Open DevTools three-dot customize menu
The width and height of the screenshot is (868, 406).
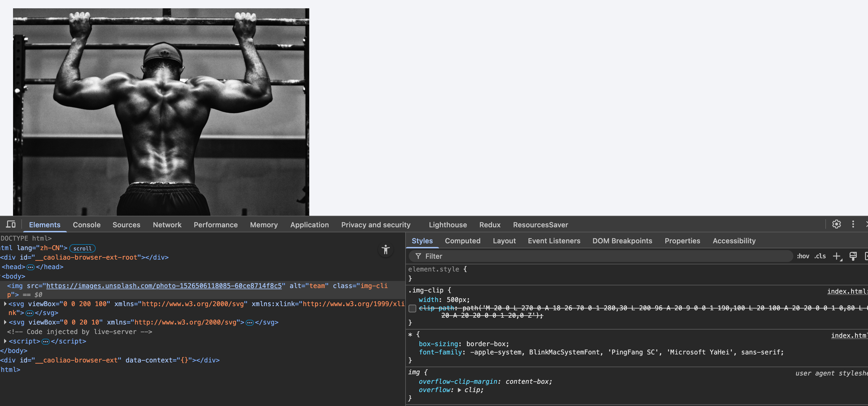pos(853,224)
